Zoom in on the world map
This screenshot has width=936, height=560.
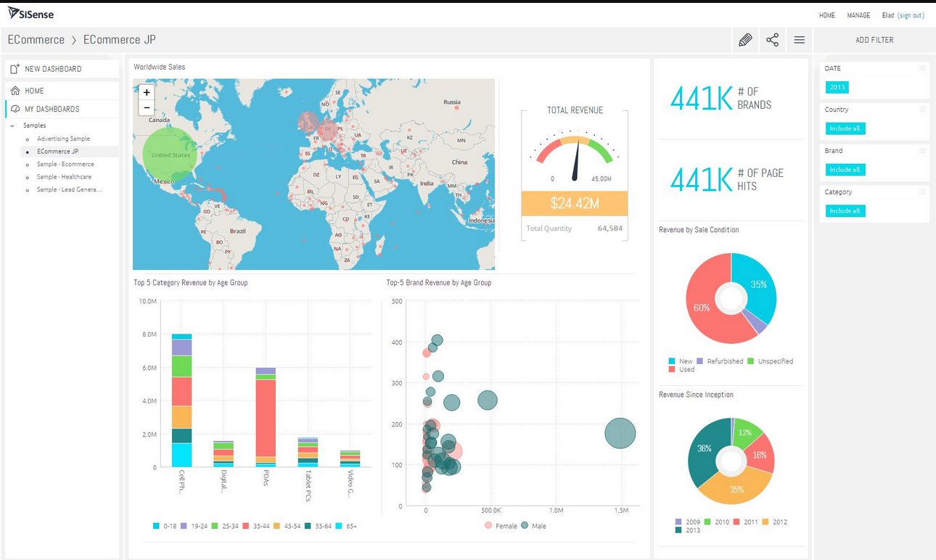pos(147,93)
